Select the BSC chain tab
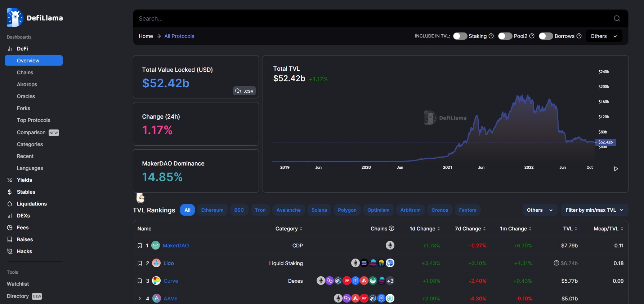The height and width of the screenshot is (304, 644). pos(239,210)
